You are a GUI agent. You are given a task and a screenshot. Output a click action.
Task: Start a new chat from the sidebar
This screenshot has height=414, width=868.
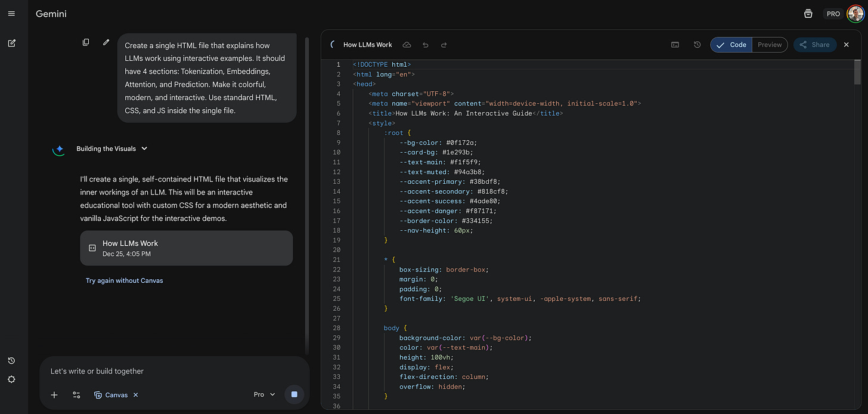(11, 43)
